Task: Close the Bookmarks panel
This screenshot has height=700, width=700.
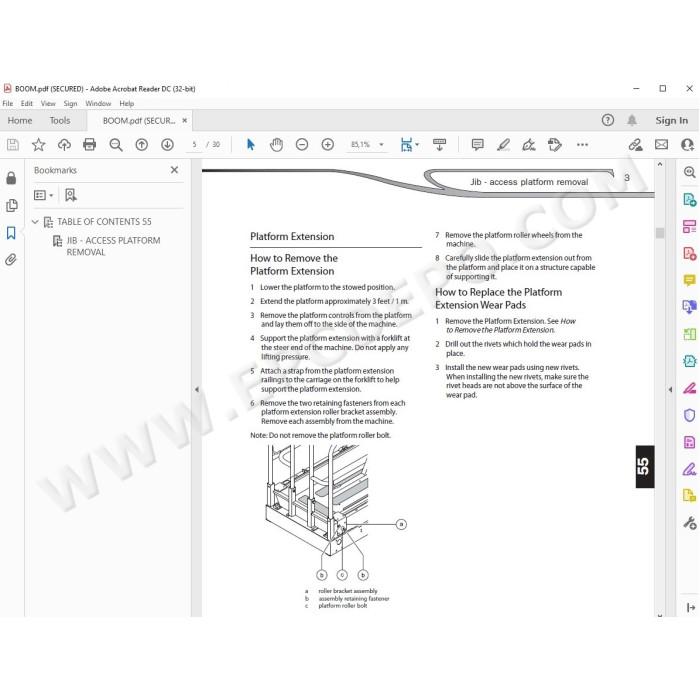Action: click(x=175, y=170)
